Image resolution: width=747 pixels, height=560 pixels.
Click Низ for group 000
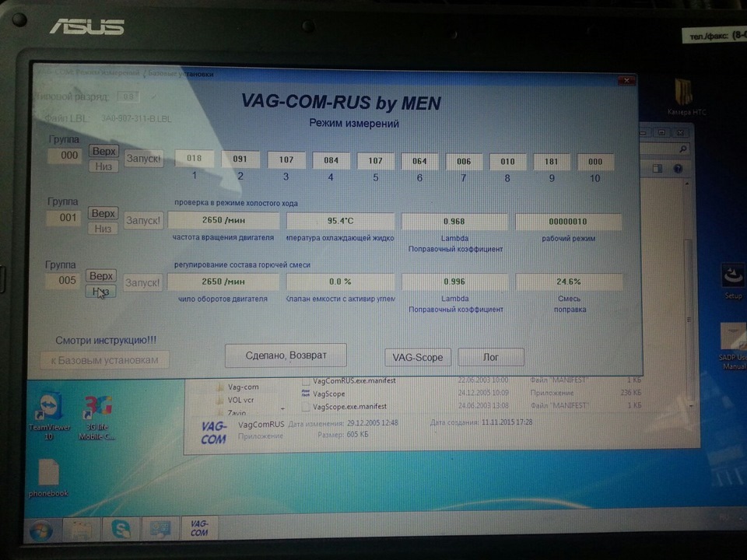click(x=103, y=166)
